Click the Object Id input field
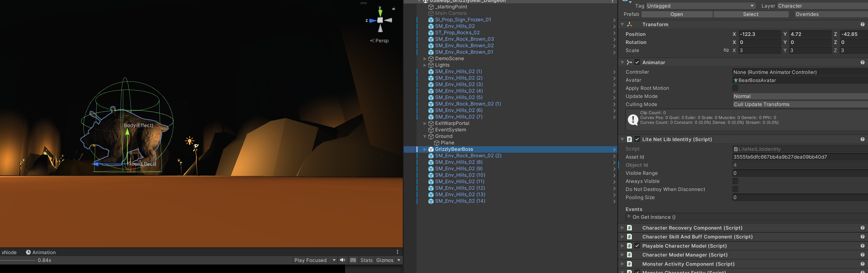Screen dimensions: 868x273 point(799,165)
